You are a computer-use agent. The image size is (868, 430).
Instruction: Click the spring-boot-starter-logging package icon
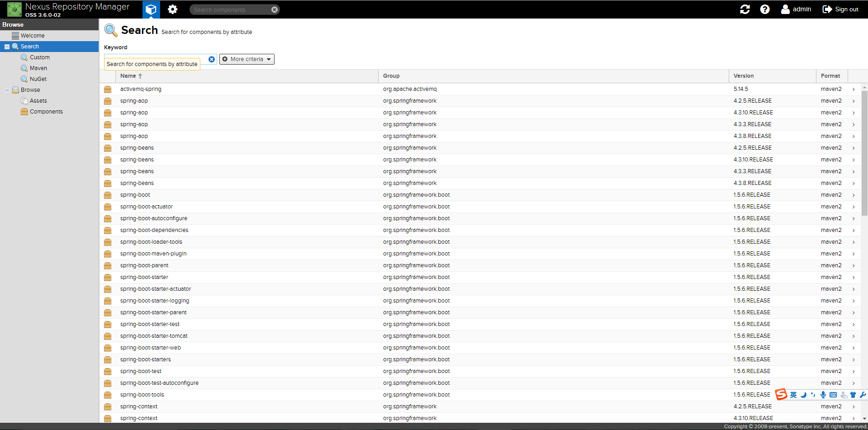pos(108,301)
